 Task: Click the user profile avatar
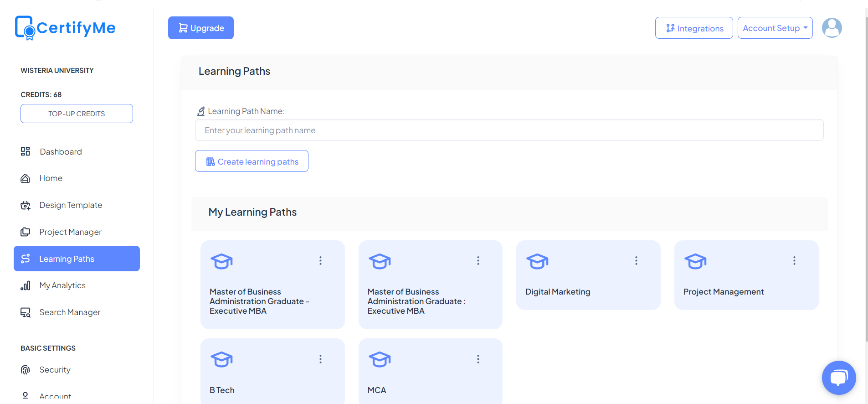tap(832, 28)
